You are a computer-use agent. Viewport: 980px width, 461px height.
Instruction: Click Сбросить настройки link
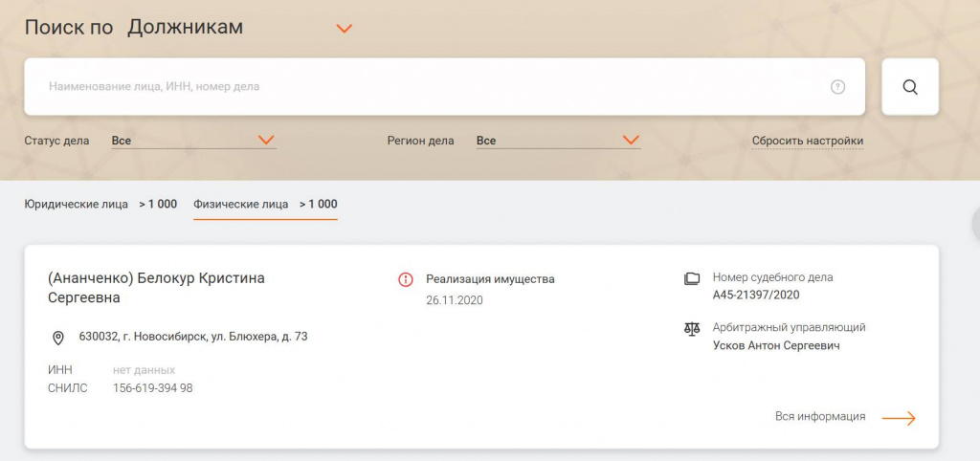(808, 141)
